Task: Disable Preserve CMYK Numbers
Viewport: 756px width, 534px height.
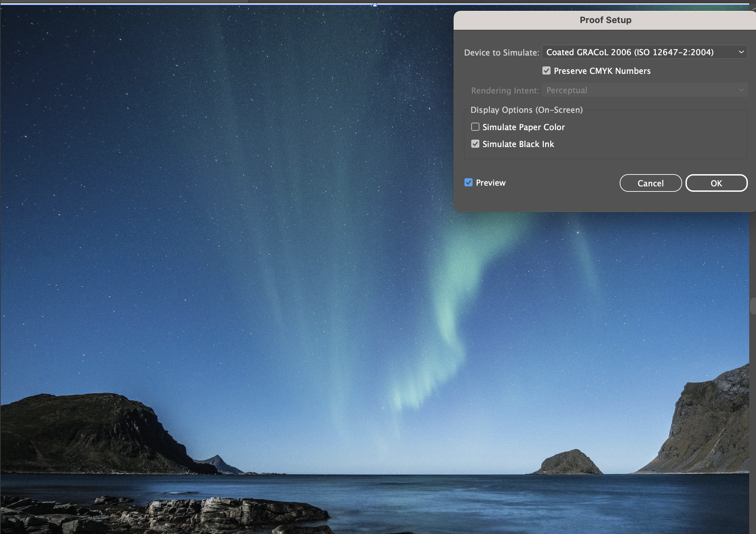Action: tap(546, 71)
